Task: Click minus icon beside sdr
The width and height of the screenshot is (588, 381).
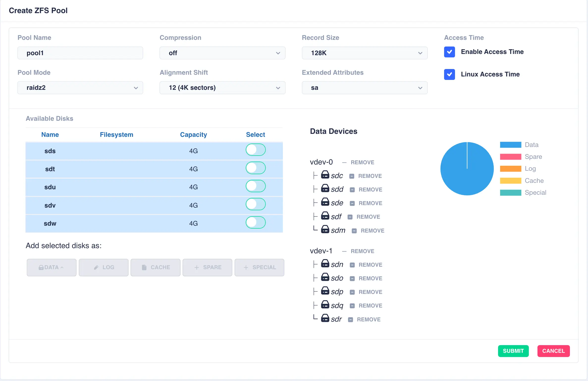Action: [350, 320]
